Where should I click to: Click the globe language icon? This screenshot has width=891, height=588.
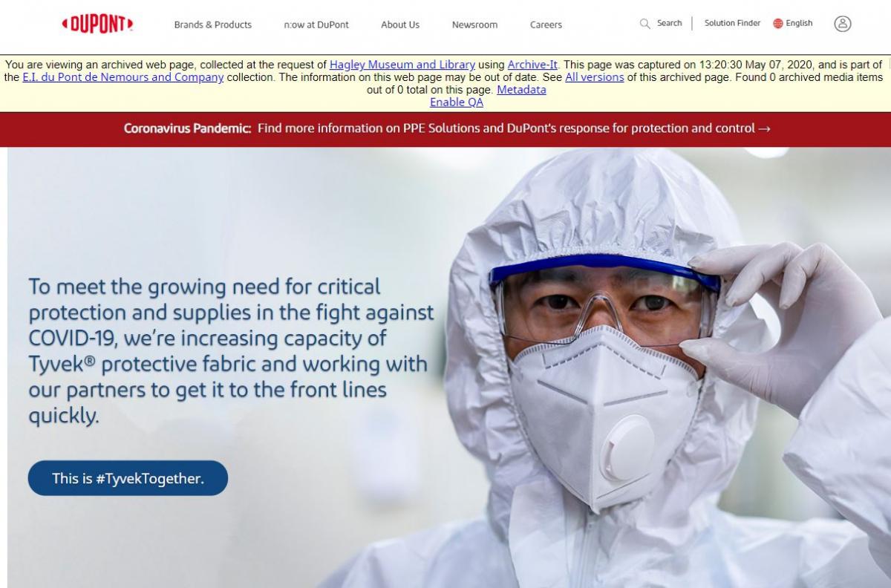coord(778,24)
